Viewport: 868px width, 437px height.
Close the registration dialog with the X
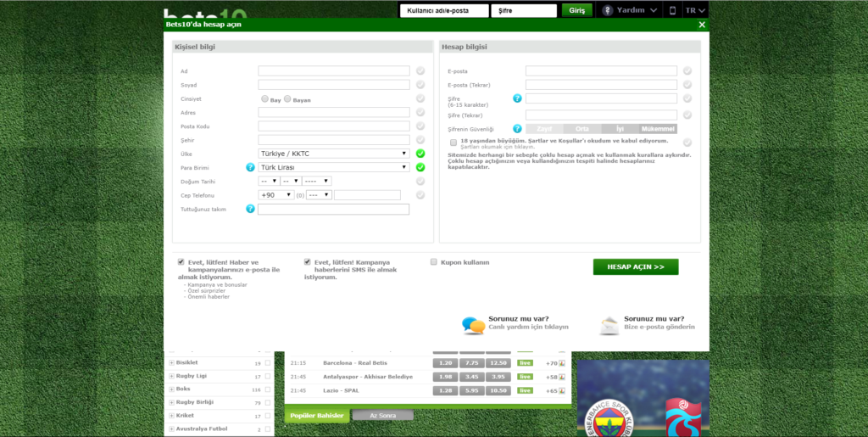click(x=702, y=25)
